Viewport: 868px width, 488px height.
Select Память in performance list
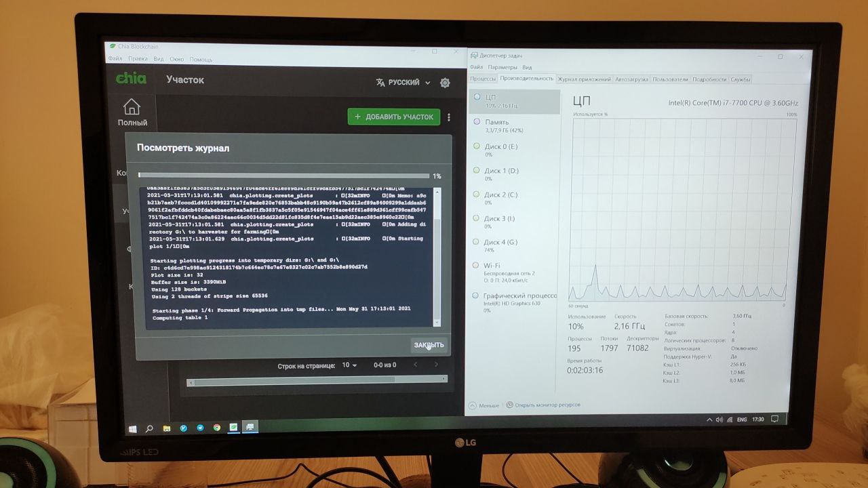click(515, 126)
